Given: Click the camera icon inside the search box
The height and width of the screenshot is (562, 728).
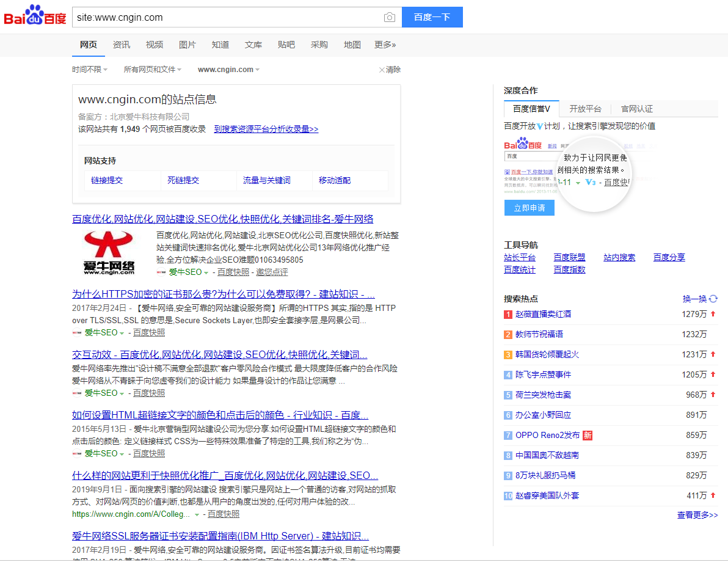Looking at the screenshot, I should click(x=389, y=17).
